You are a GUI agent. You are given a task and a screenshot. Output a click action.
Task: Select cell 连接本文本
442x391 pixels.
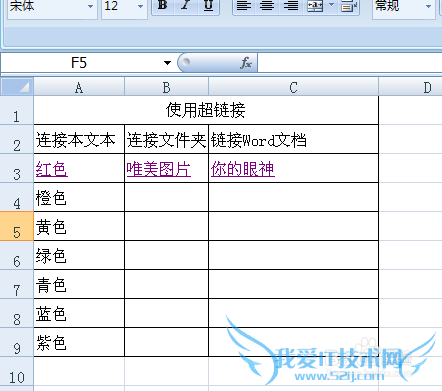click(79, 139)
